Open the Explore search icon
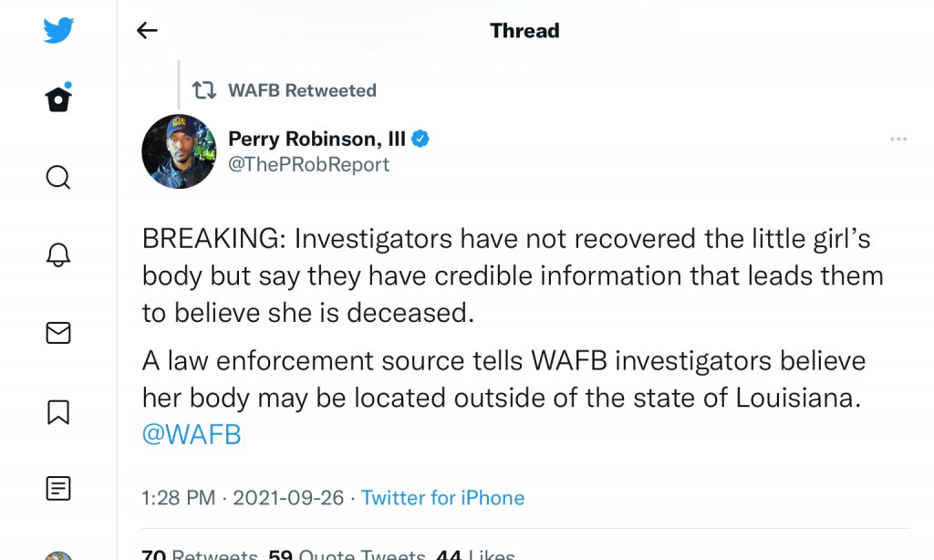This screenshot has height=560, width=934. coord(58,177)
